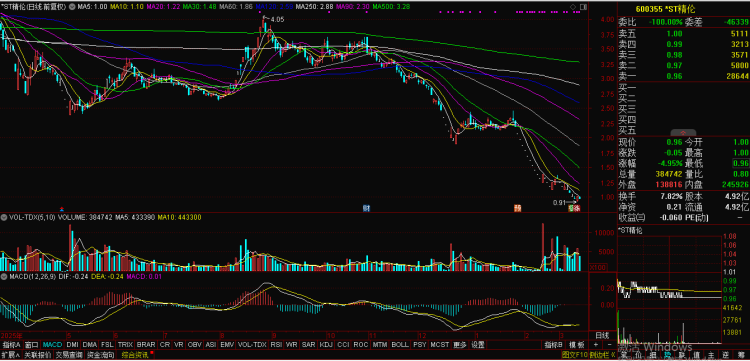
Task: Switch to the BOLL indicator
Action: (400, 345)
